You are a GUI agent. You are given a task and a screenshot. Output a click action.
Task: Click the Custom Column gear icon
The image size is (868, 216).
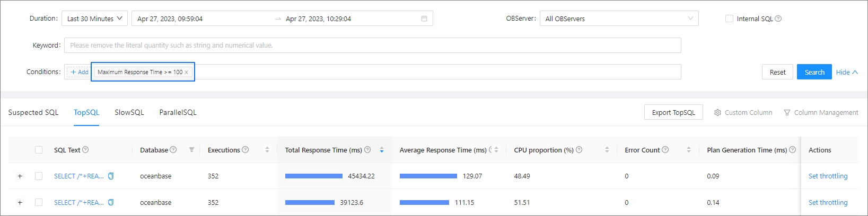pos(717,113)
